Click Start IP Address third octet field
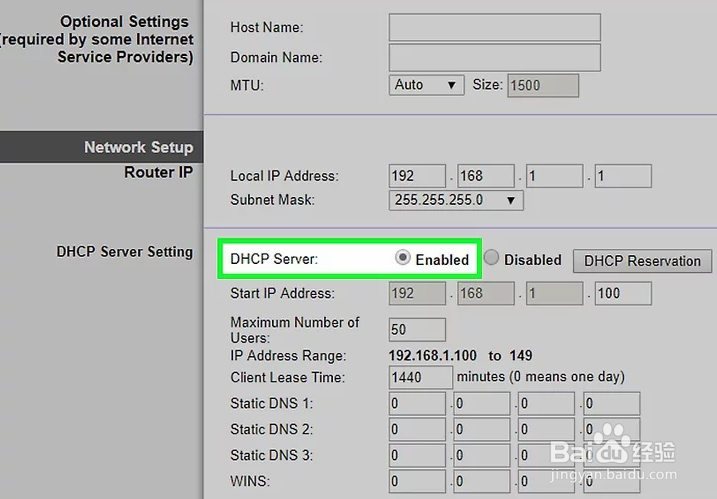 [x=554, y=293]
